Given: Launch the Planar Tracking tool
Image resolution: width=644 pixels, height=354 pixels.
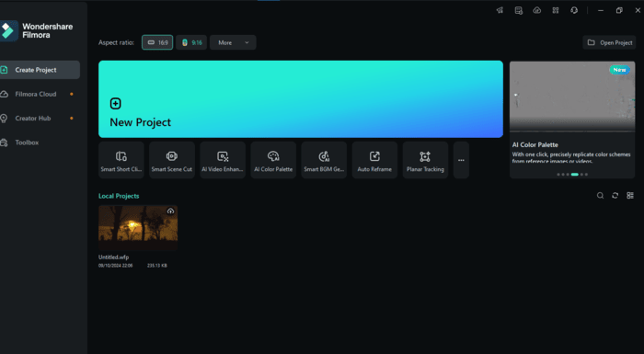Looking at the screenshot, I should click(425, 160).
